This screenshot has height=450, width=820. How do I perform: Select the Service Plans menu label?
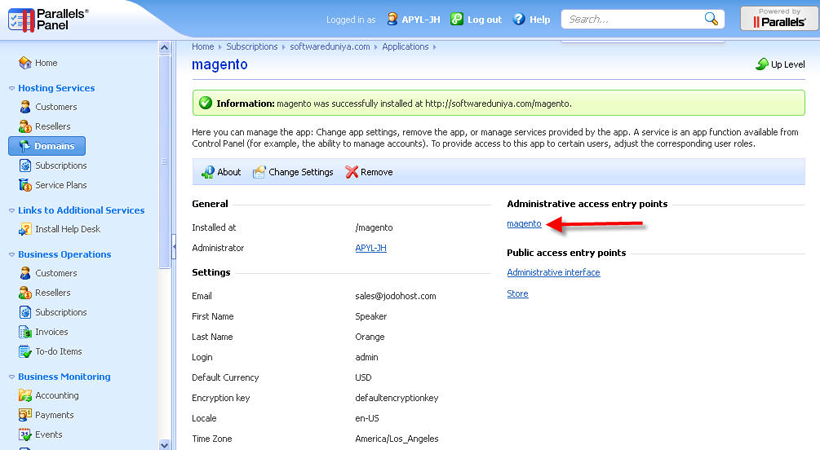tap(61, 185)
